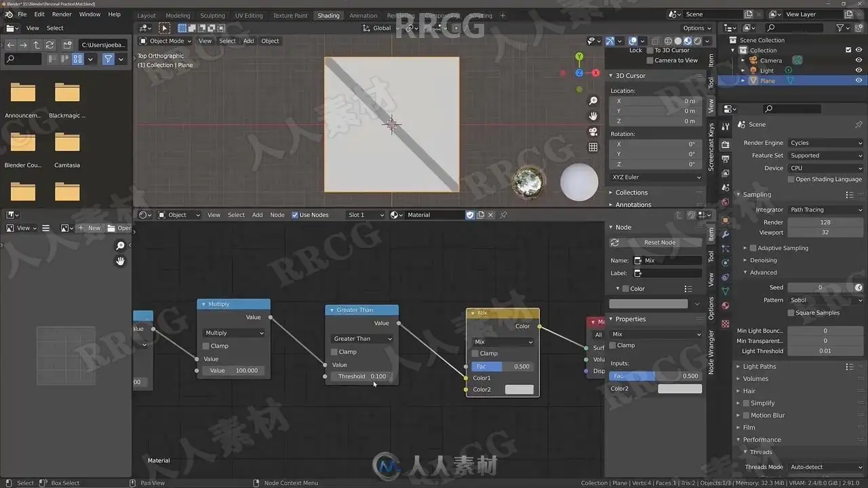The height and width of the screenshot is (488, 868).
Task: Create a new folder in file browser
Action: click(67, 45)
